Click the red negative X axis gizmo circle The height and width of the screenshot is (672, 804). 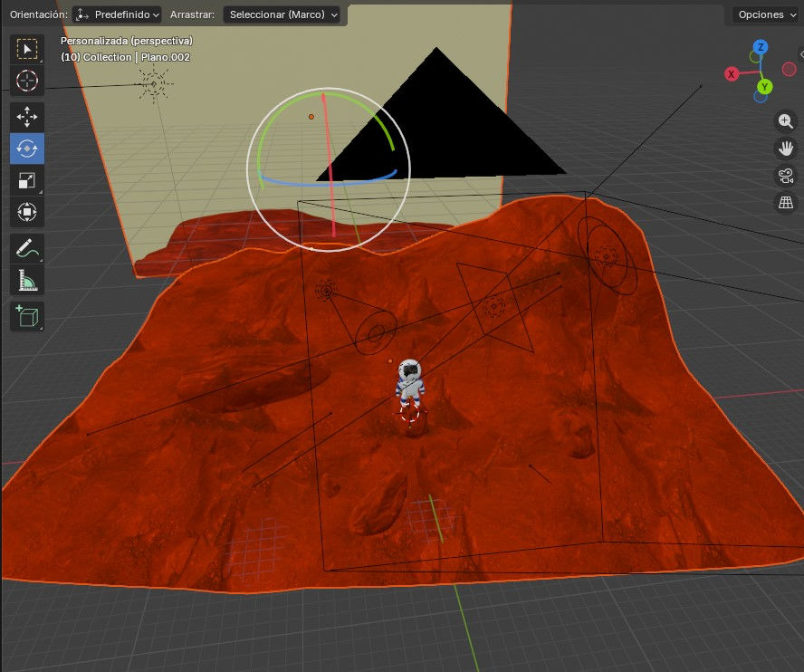point(790,69)
